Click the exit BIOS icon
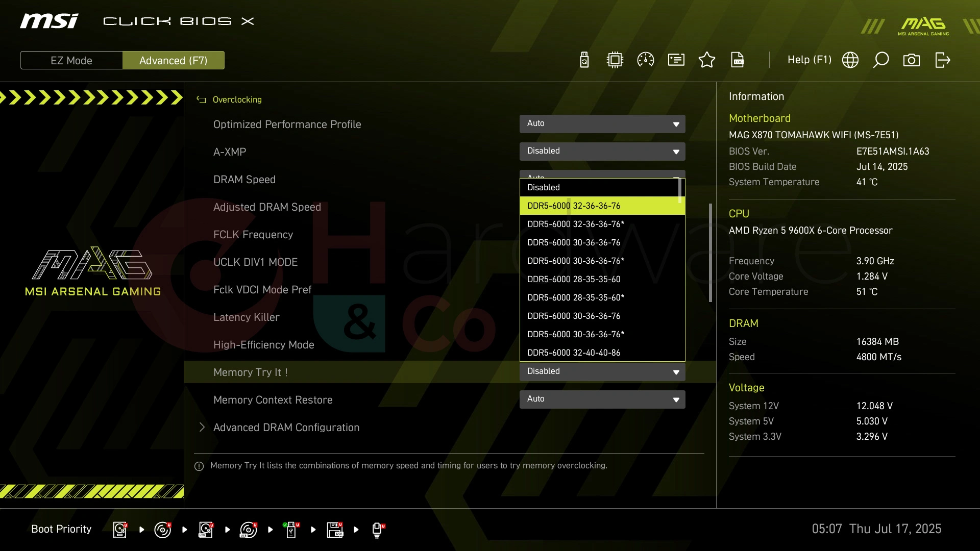This screenshot has width=980, height=551. click(x=943, y=60)
